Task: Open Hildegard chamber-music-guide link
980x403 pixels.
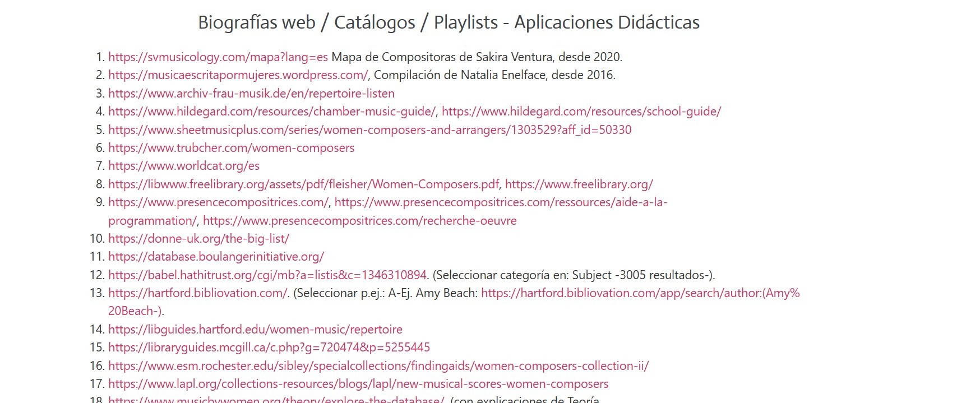Action: coord(271,112)
